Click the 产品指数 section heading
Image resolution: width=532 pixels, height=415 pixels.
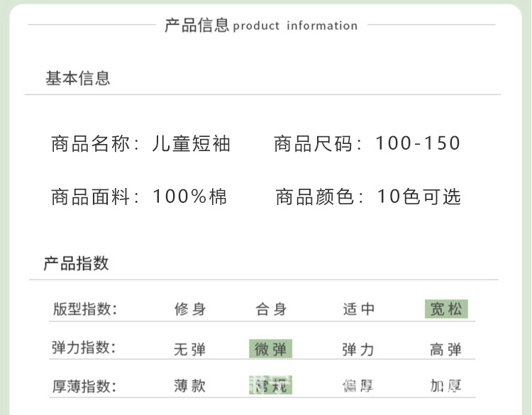click(x=77, y=263)
